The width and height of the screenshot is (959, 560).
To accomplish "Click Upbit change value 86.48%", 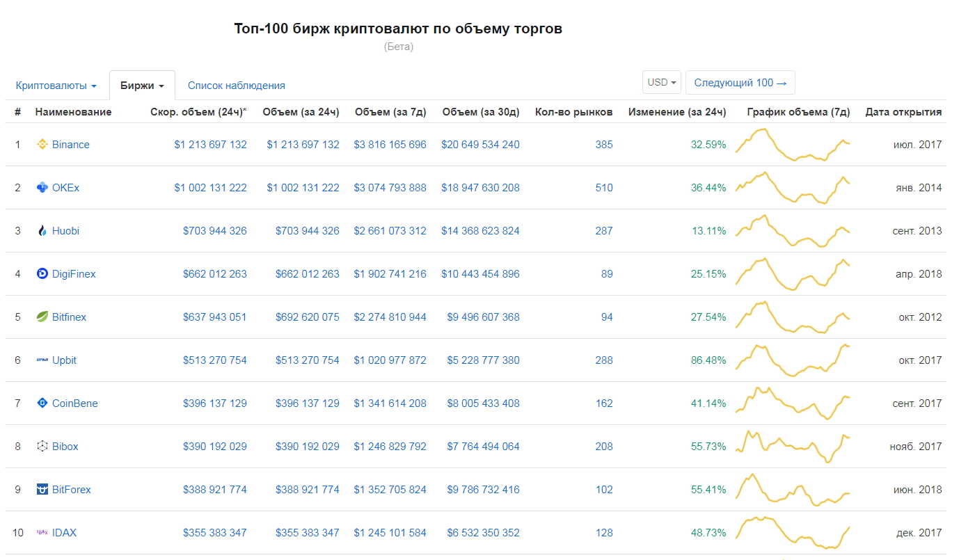I will (708, 360).
